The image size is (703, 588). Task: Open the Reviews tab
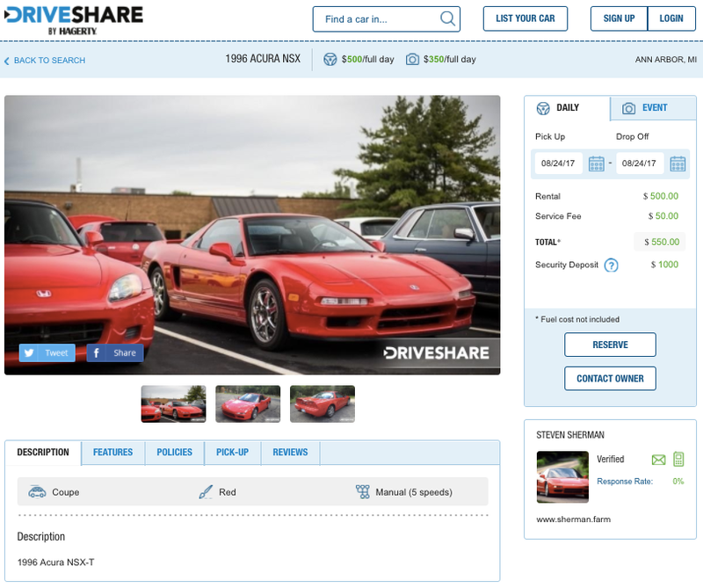tap(290, 452)
